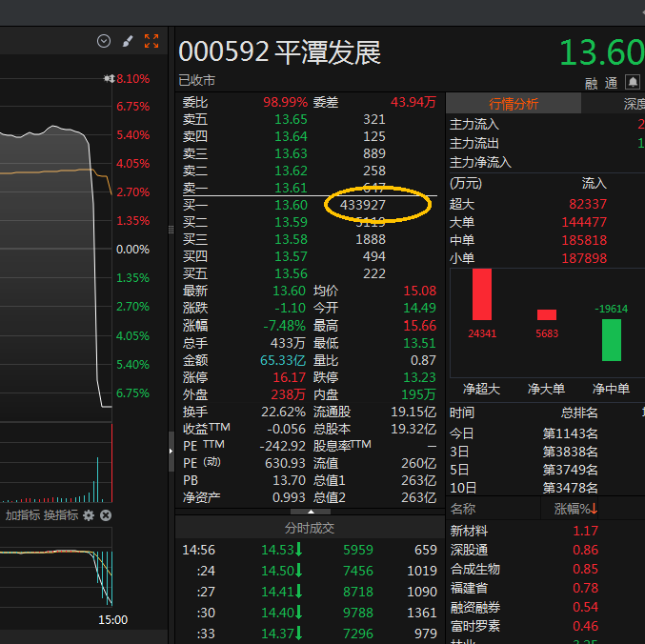Click the 融 margin trading badge

(592, 83)
